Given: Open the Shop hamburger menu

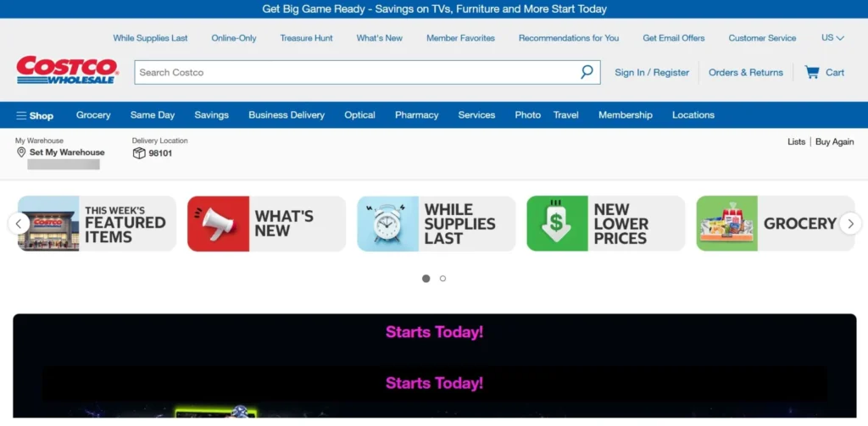Looking at the screenshot, I should [35, 115].
